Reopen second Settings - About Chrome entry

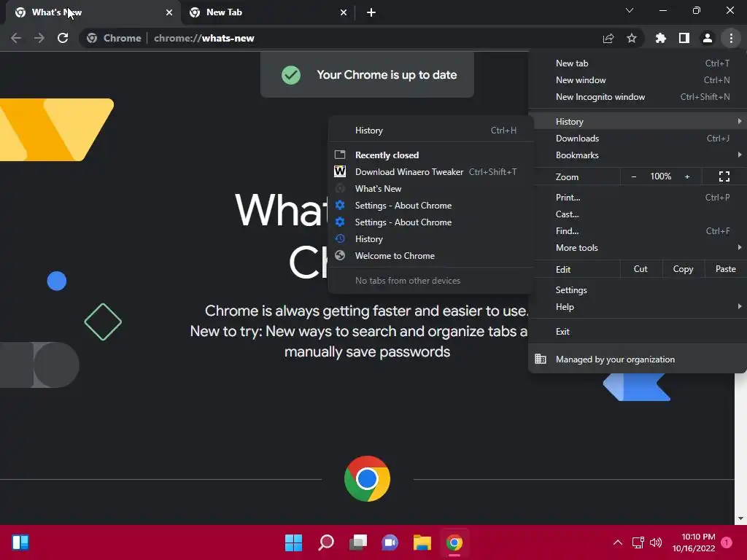pyautogui.click(x=430, y=222)
